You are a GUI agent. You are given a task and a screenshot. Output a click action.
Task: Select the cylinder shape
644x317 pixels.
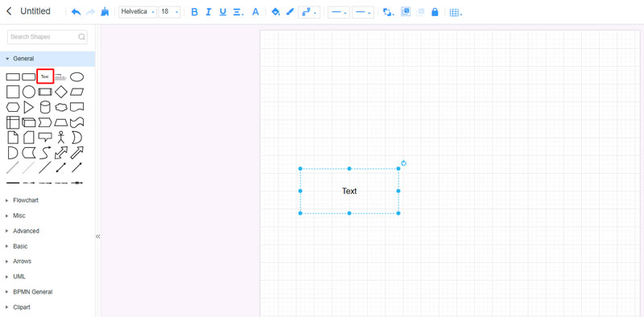pyautogui.click(x=45, y=107)
